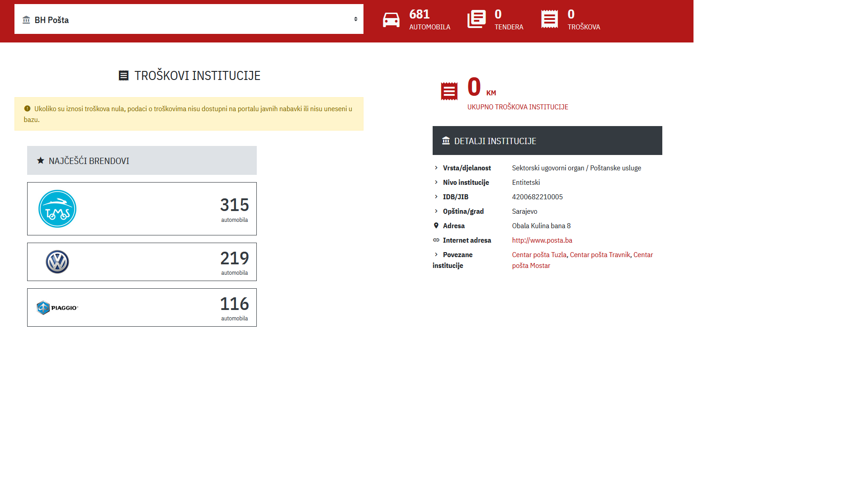Click the 116 automobila count
Viewport: 868px width, 488px height.
click(x=234, y=308)
